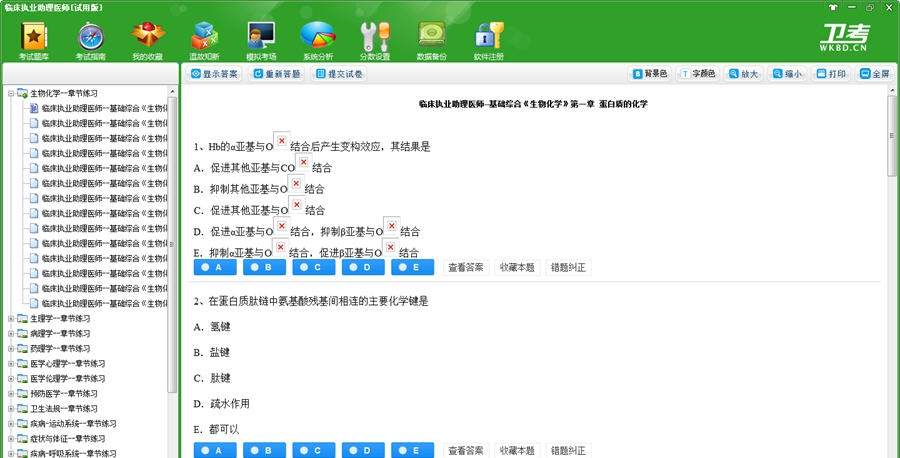The height and width of the screenshot is (458, 900).
Task: Click 缩小 to shrink text
Action: [787, 73]
